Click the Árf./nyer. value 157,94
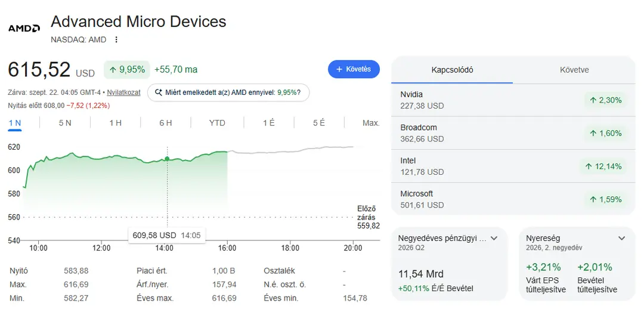The width and height of the screenshot is (644, 309). coord(224,285)
